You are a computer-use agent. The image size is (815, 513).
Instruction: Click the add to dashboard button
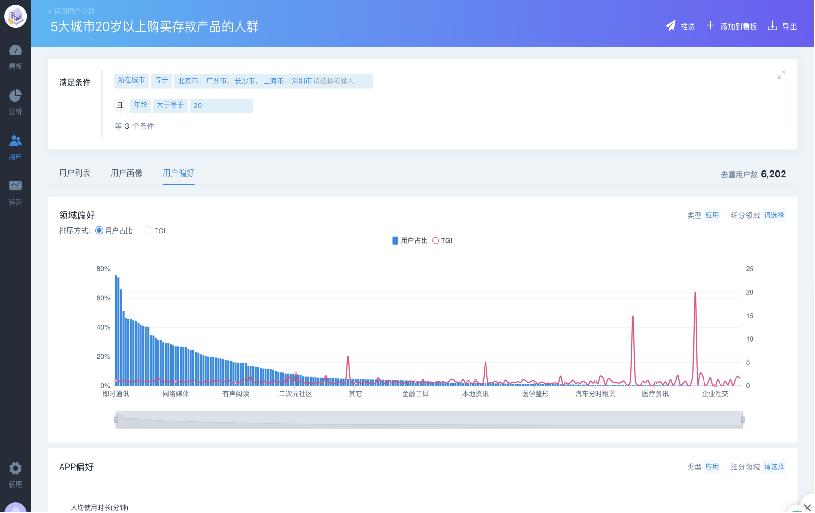tap(731, 26)
